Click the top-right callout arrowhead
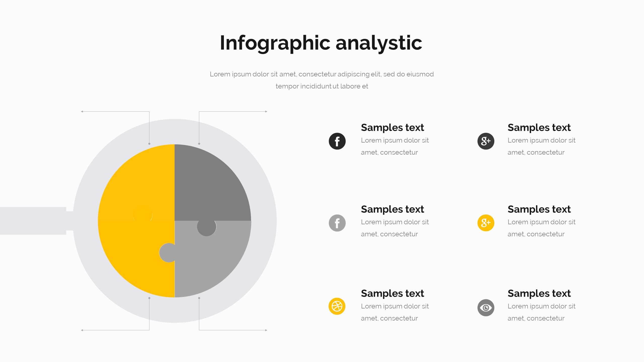Viewport: 644px width, 362px height. tap(266, 111)
